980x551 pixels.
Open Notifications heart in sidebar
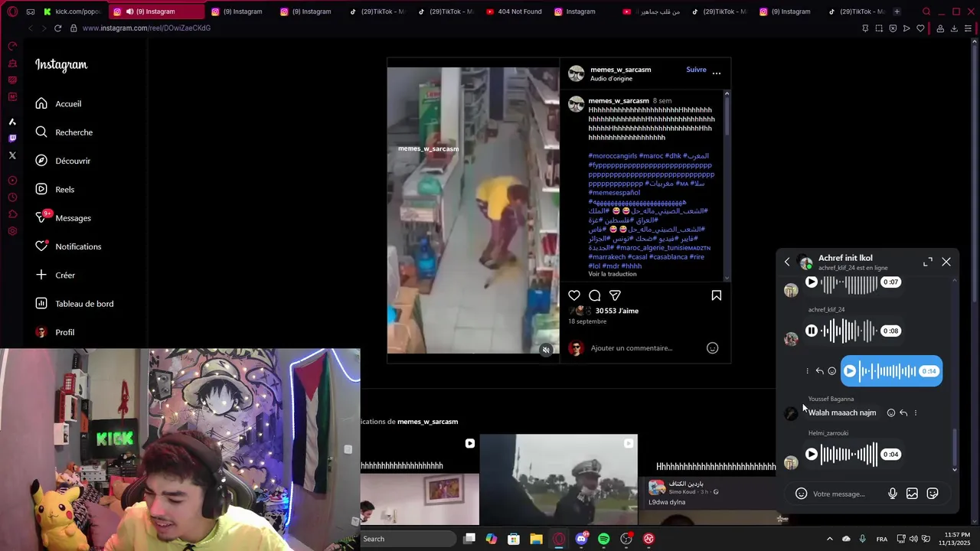click(68, 246)
